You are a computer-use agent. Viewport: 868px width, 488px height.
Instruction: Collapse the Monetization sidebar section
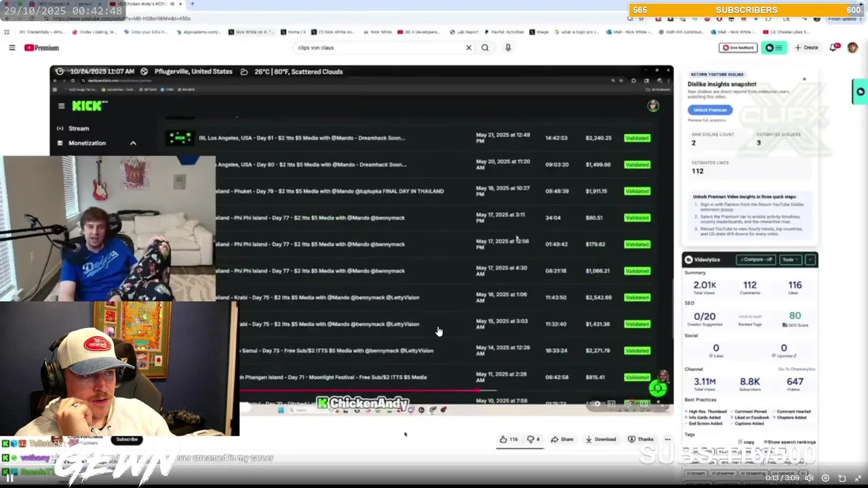(x=133, y=143)
